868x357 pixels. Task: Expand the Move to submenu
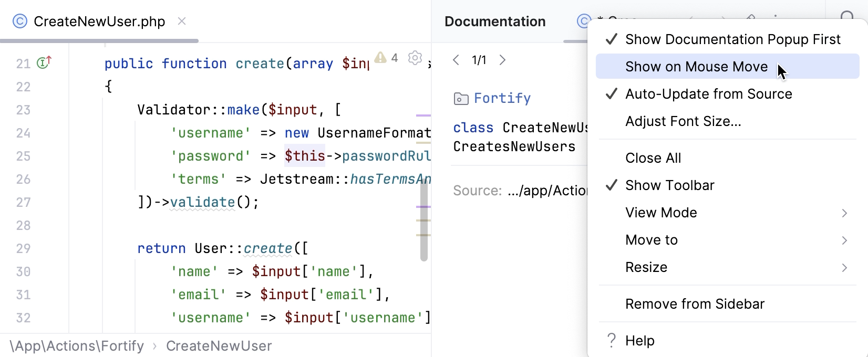pyautogui.click(x=728, y=240)
